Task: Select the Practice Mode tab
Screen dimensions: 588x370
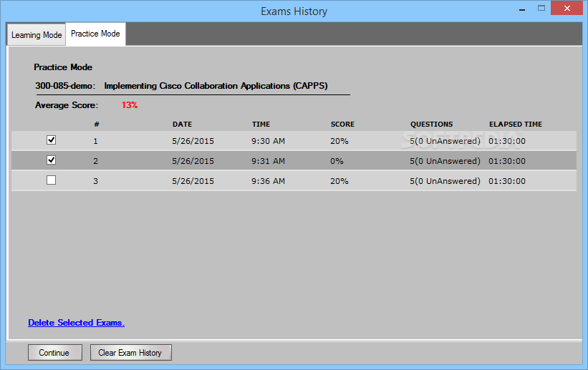Action: tap(95, 34)
